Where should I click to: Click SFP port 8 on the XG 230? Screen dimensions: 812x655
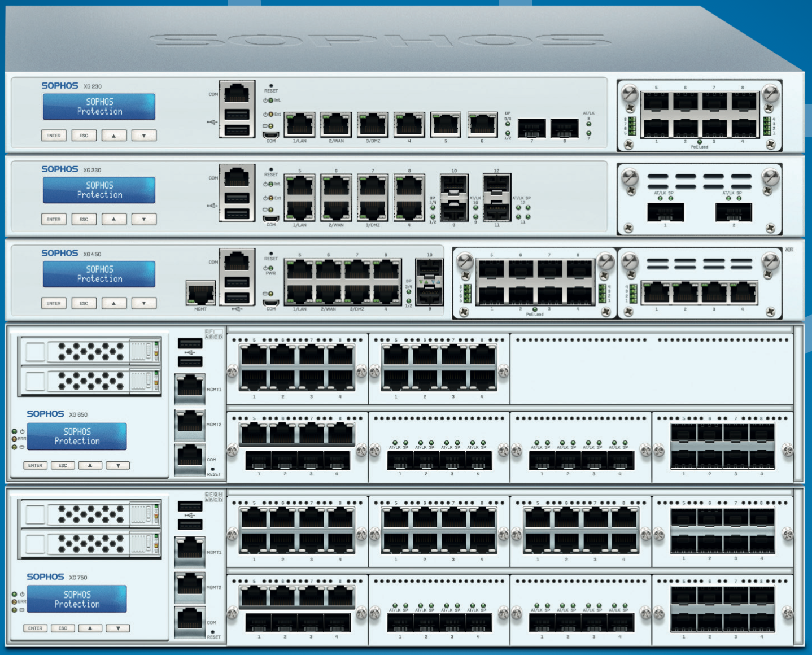pos(565,129)
